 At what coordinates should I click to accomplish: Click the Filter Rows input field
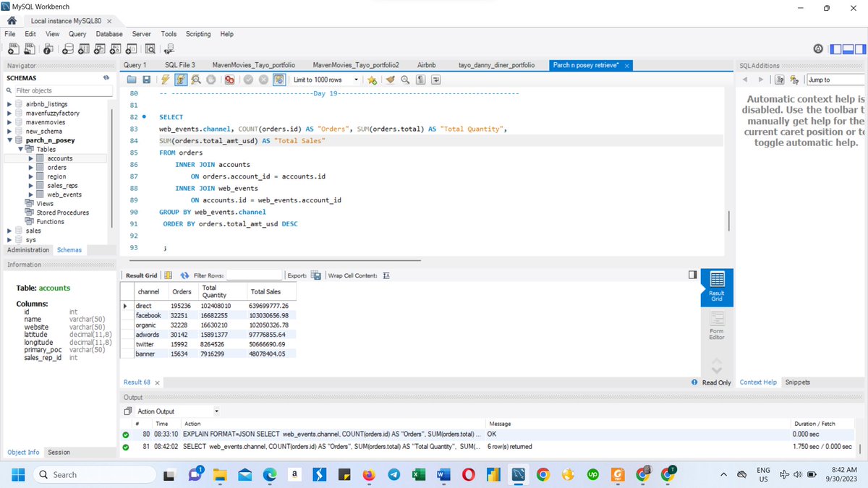pyautogui.click(x=253, y=275)
